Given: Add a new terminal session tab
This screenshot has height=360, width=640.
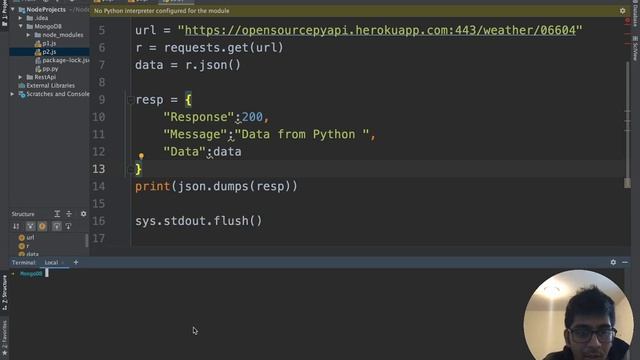Looking at the screenshot, I should coord(76,262).
